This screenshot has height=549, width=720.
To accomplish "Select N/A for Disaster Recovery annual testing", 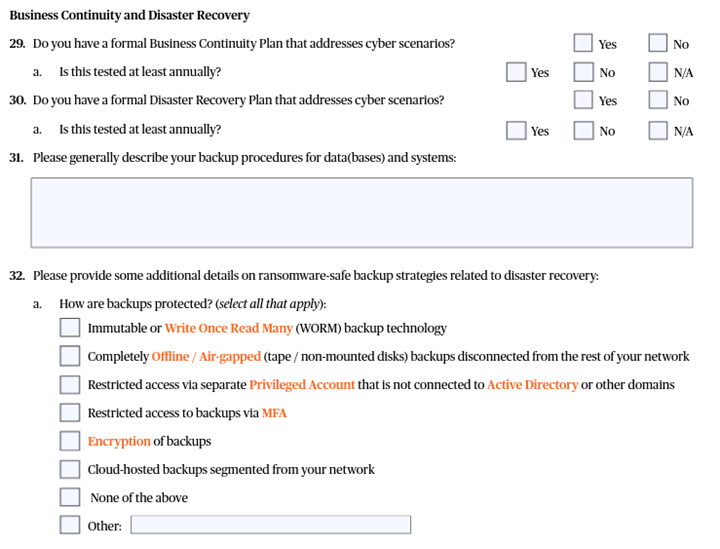I will 657,130.
